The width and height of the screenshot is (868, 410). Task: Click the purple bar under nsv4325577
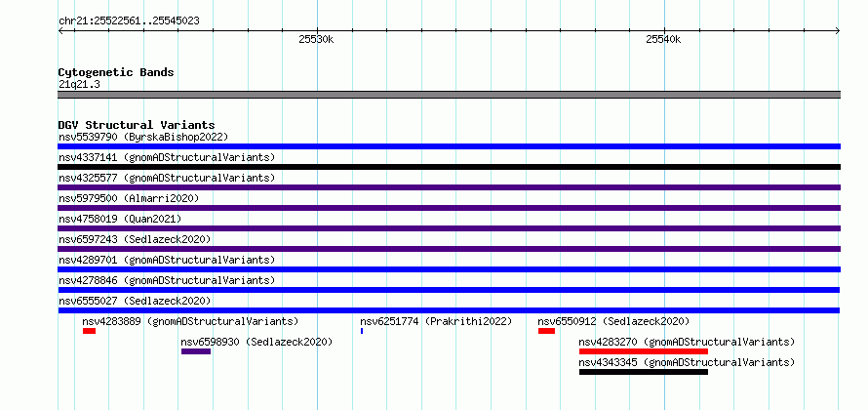449,187
